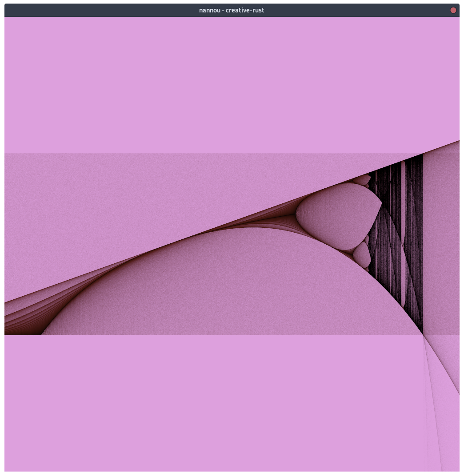Click the light pink vertical stripe inside dark band

pyautogui.click(x=403, y=231)
